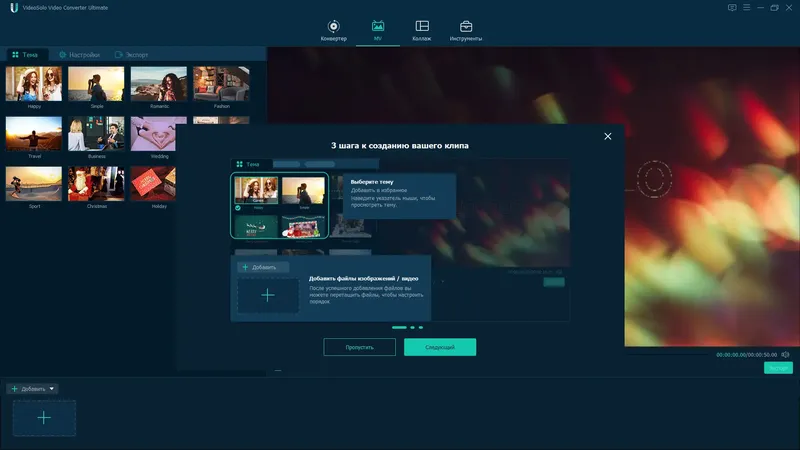Click the "Выберите тему" tooltip title
The image size is (800, 450).
tap(372, 182)
